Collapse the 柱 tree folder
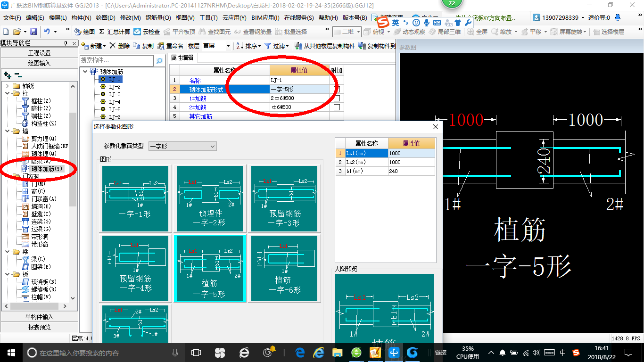This screenshot has height=362, width=644. (7, 93)
